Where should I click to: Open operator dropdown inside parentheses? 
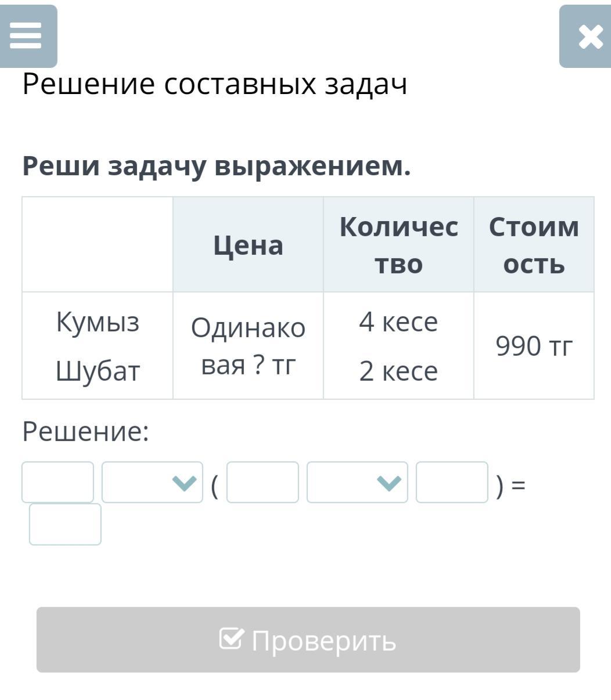(x=357, y=482)
